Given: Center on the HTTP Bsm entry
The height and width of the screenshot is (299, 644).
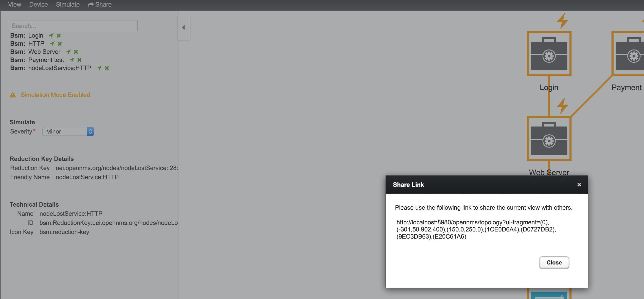Looking at the screenshot, I should tap(52, 44).
